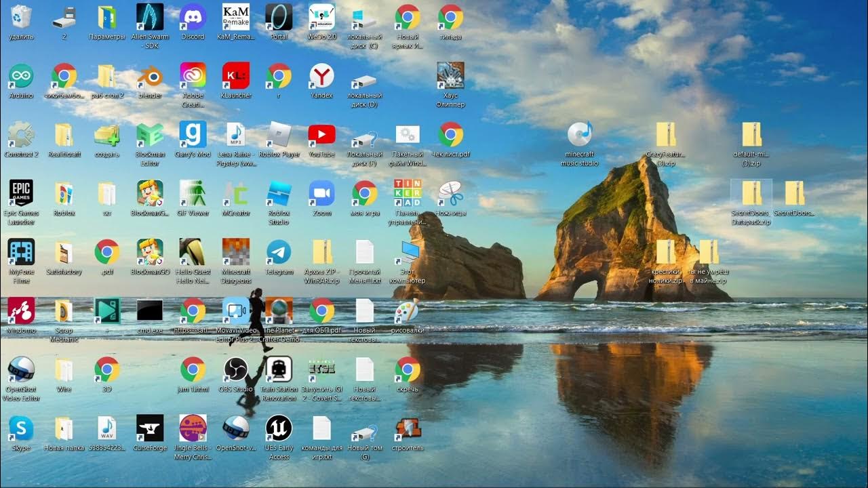Open the Zoom shortcut

coord(321,193)
